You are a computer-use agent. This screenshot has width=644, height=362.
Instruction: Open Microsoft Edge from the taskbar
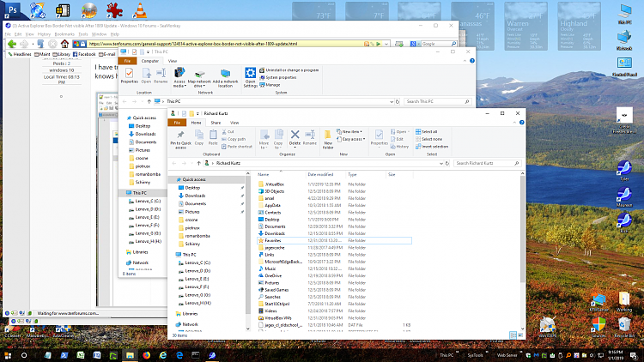(179, 355)
